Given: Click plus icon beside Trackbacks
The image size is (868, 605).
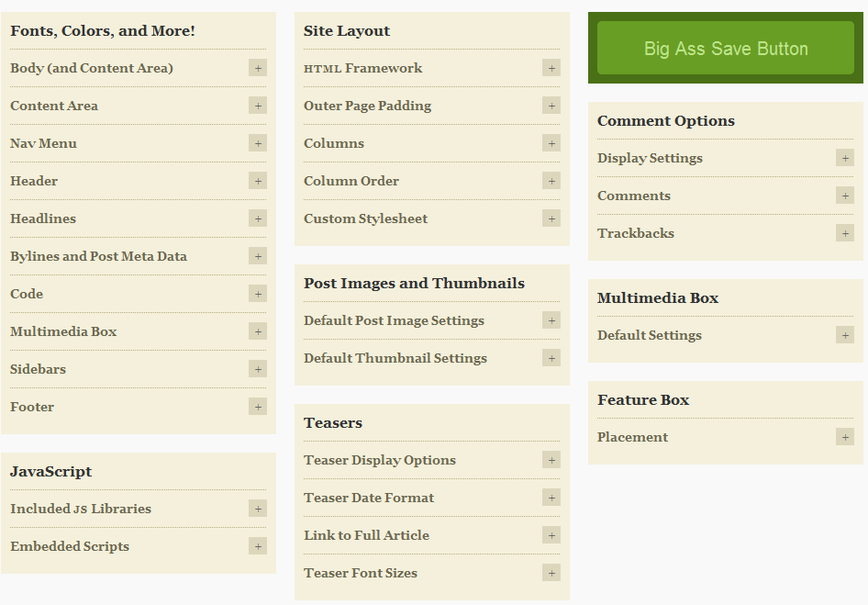Looking at the screenshot, I should pyautogui.click(x=845, y=233).
